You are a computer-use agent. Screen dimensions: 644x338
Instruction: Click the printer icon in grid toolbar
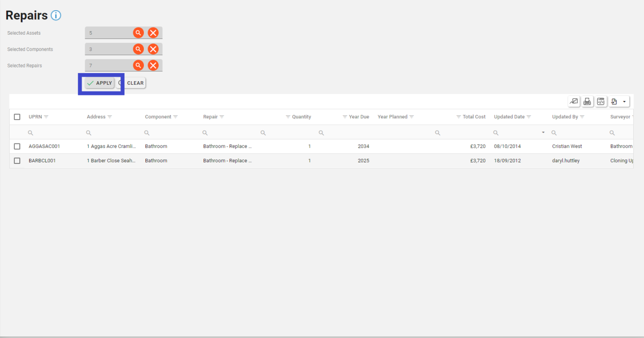587,102
